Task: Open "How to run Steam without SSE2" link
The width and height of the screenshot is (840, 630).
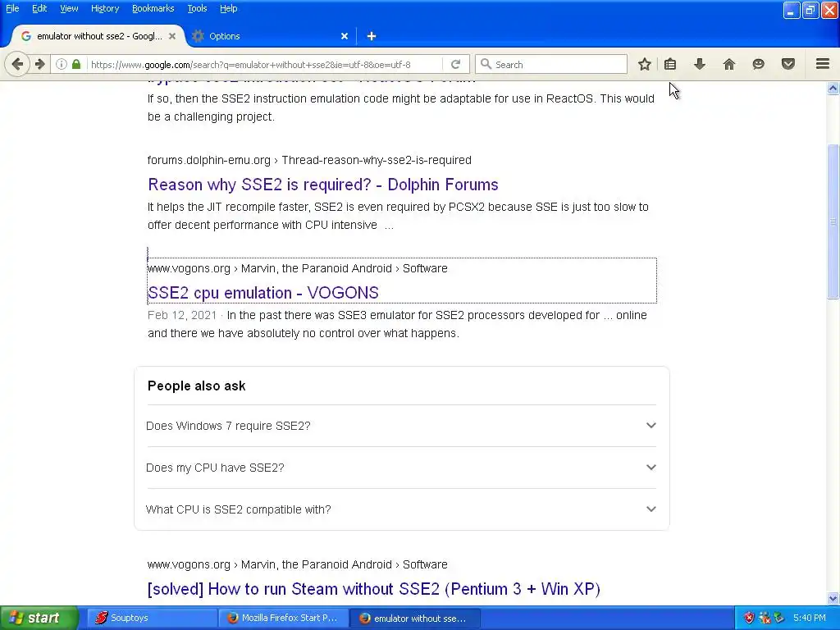Action: (374, 589)
